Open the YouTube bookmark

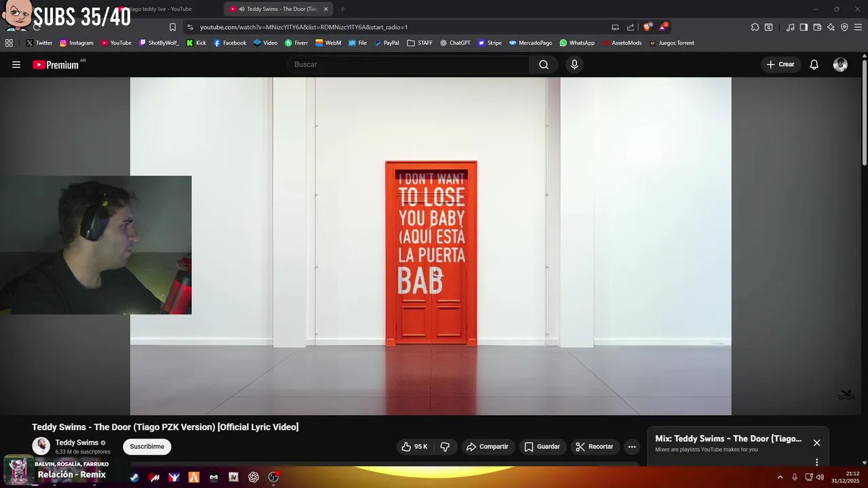pos(116,43)
